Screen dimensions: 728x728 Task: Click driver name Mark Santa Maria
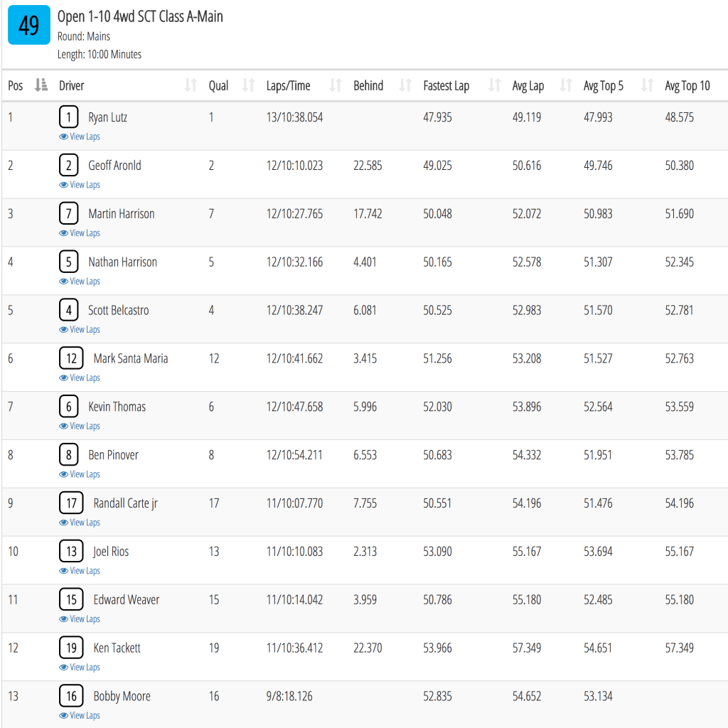131,359
